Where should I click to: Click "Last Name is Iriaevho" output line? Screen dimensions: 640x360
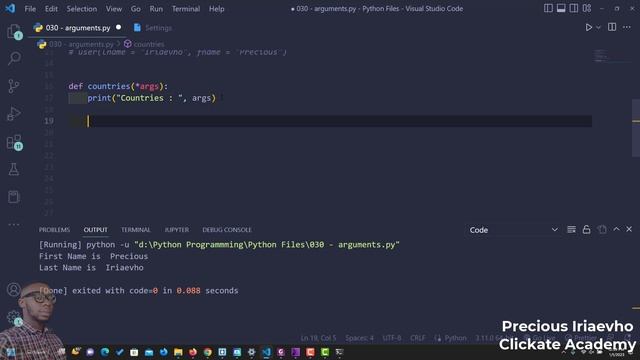(x=91, y=268)
